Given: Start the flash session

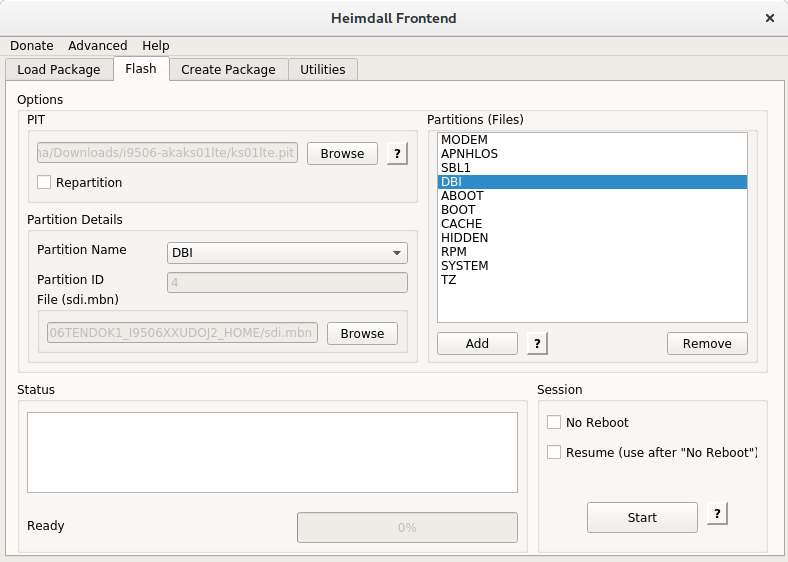Looking at the screenshot, I should 642,517.
